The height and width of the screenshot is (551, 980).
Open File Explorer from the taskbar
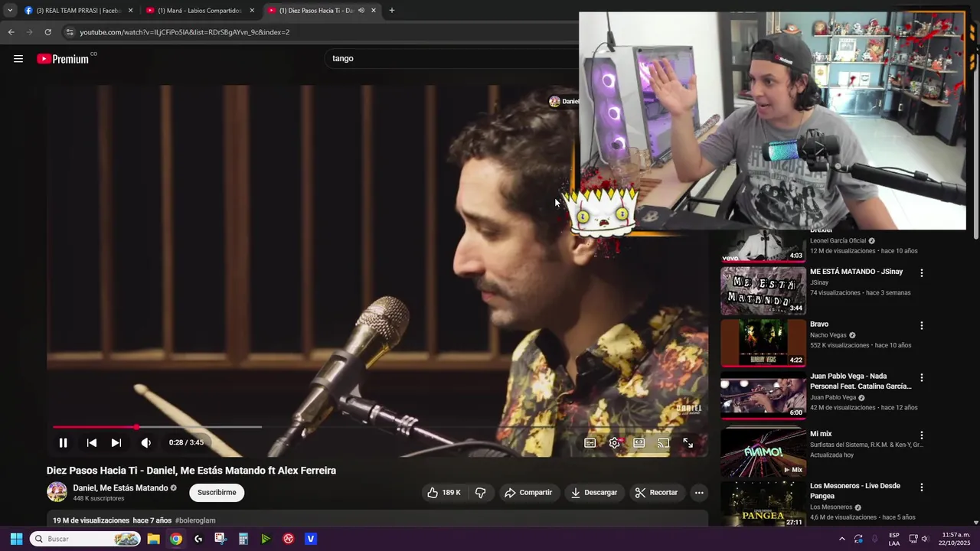(153, 539)
